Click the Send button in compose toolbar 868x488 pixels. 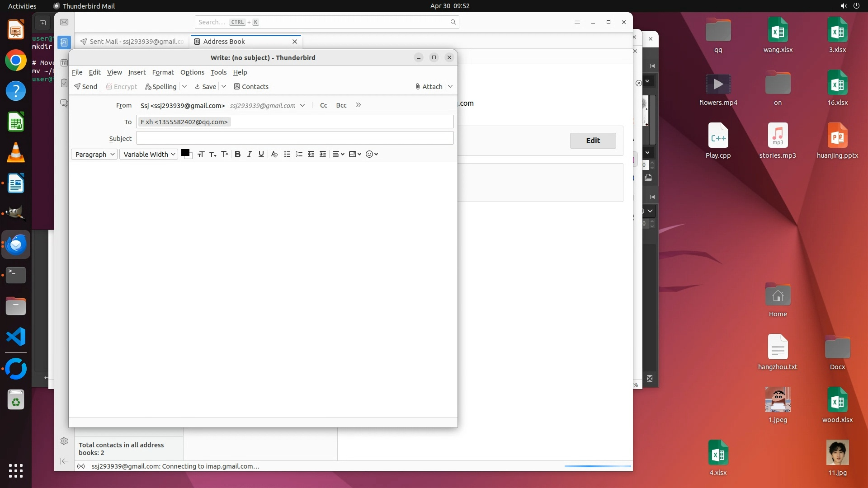[86, 86]
